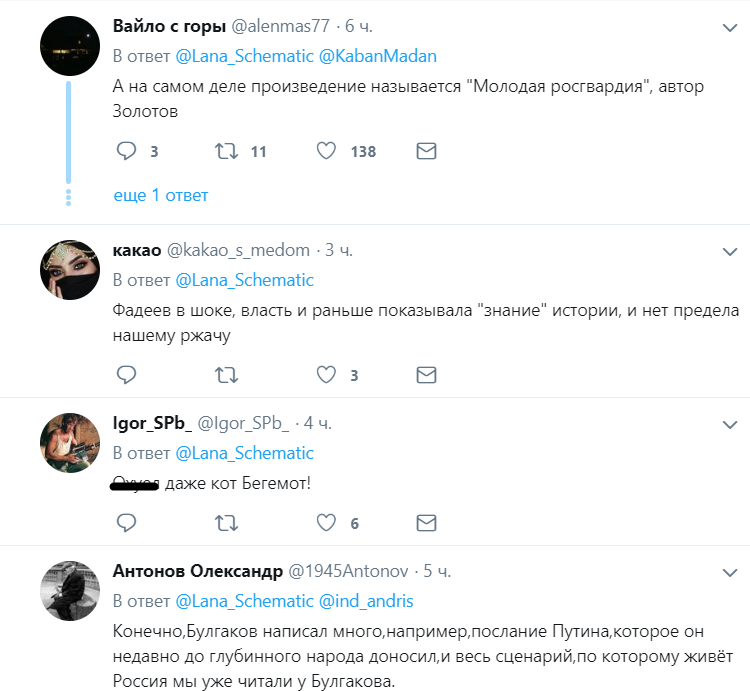Screen dimensions: 750x691
Task: Like какао's tweet with 3 likes
Action: [325, 375]
